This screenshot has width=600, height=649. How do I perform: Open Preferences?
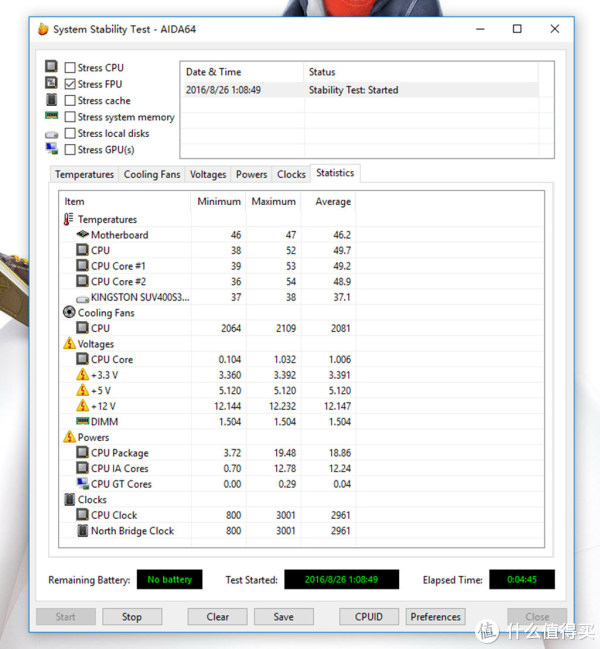436,617
